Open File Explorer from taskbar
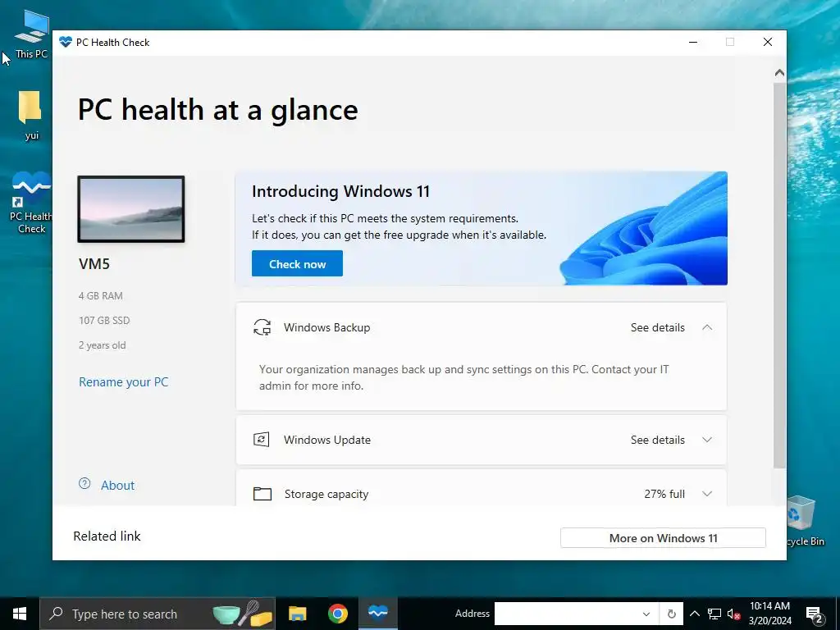This screenshot has width=840, height=630. [297, 614]
